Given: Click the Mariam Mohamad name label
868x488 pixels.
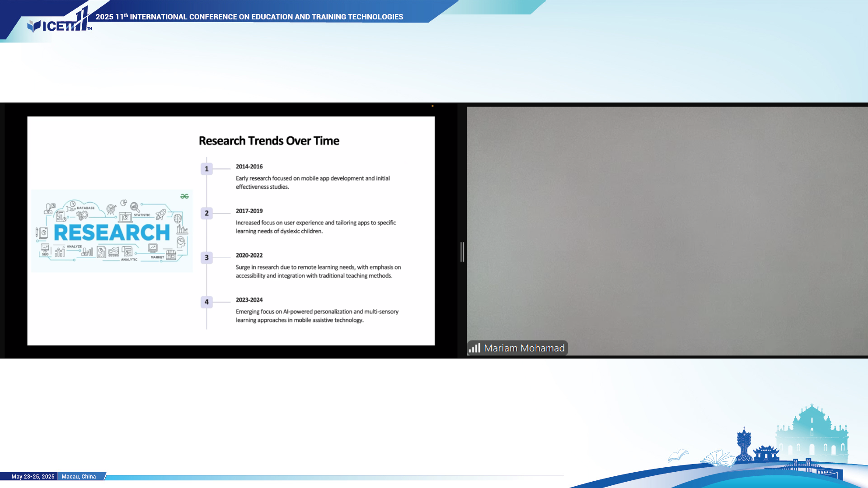Looking at the screenshot, I should pos(524,348).
